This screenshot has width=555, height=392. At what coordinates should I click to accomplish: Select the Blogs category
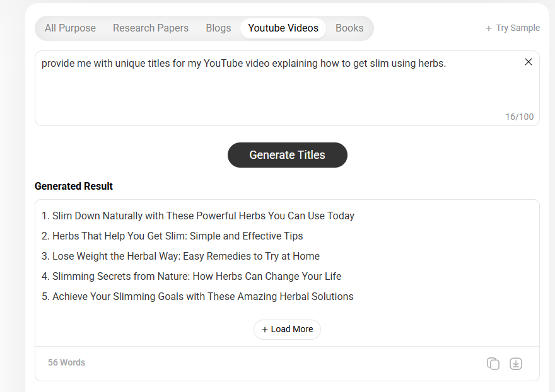(x=218, y=28)
